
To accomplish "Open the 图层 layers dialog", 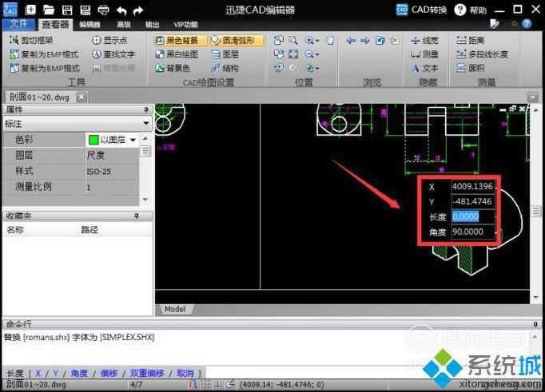I will coord(225,54).
